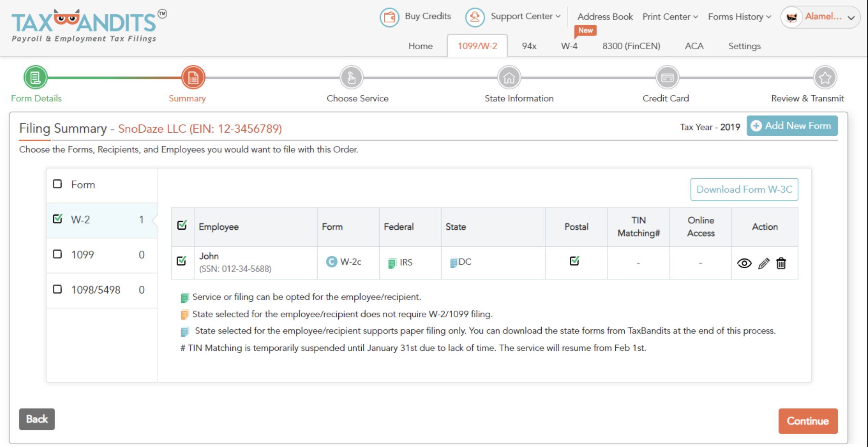Open the Forms History dropdown
The height and width of the screenshot is (447, 868).
pos(739,17)
